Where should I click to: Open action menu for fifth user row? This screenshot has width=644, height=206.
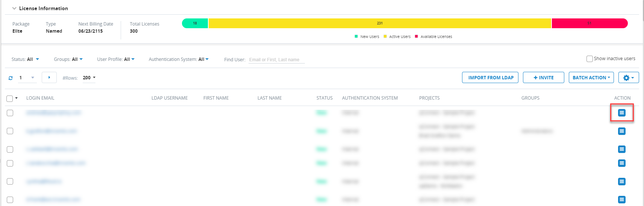622,182
